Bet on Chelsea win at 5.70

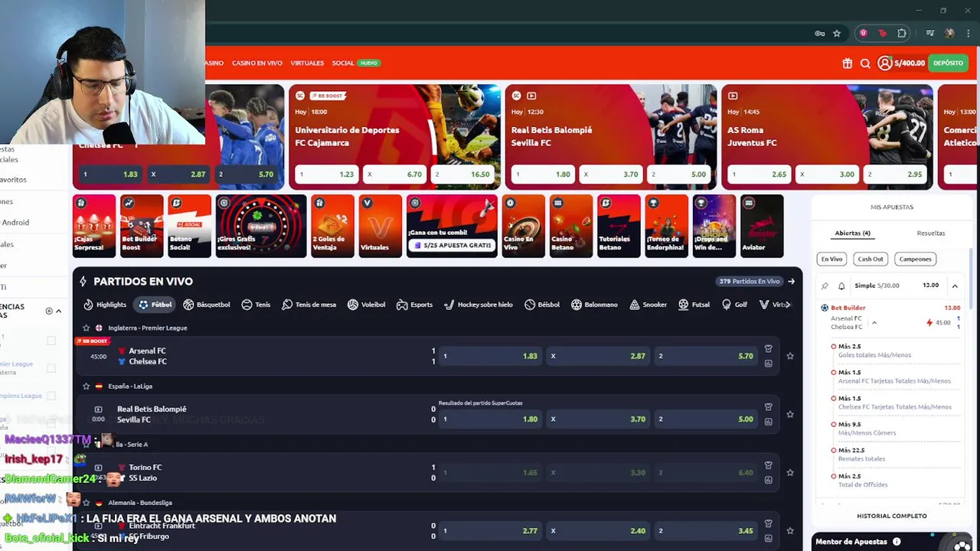(x=706, y=356)
